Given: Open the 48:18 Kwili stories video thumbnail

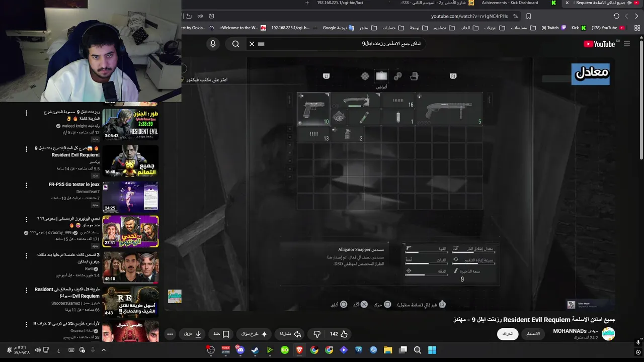Looking at the screenshot, I should [x=130, y=267].
